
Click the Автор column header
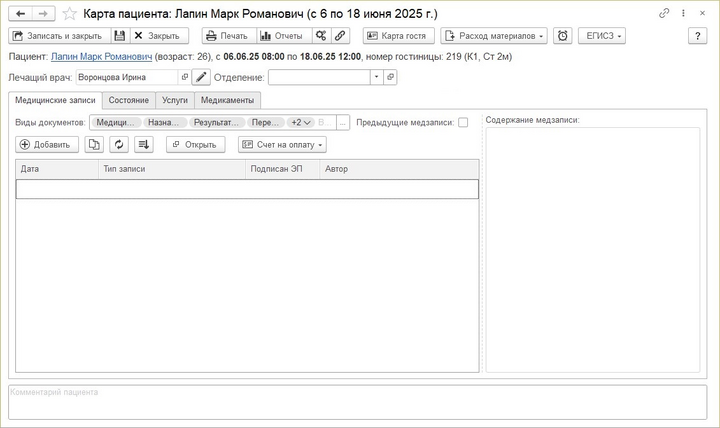click(399, 169)
